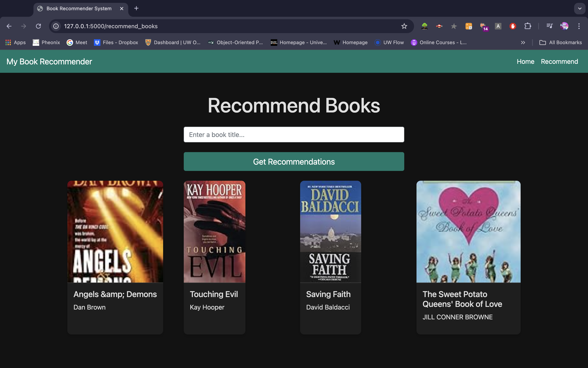Close the Book Recommender System tab

point(122,9)
